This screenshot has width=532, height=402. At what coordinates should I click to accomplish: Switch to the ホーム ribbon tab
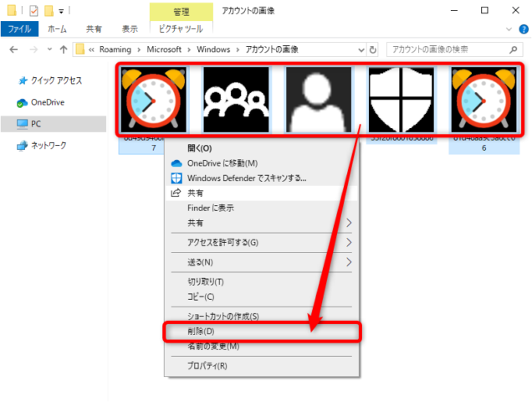[x=57, y=28]
